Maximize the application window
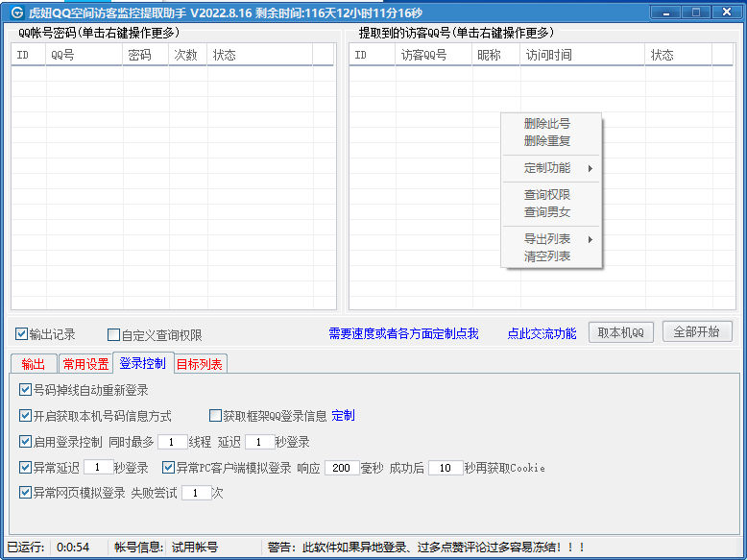Screen dimensions: 747x560 (695, 12)
